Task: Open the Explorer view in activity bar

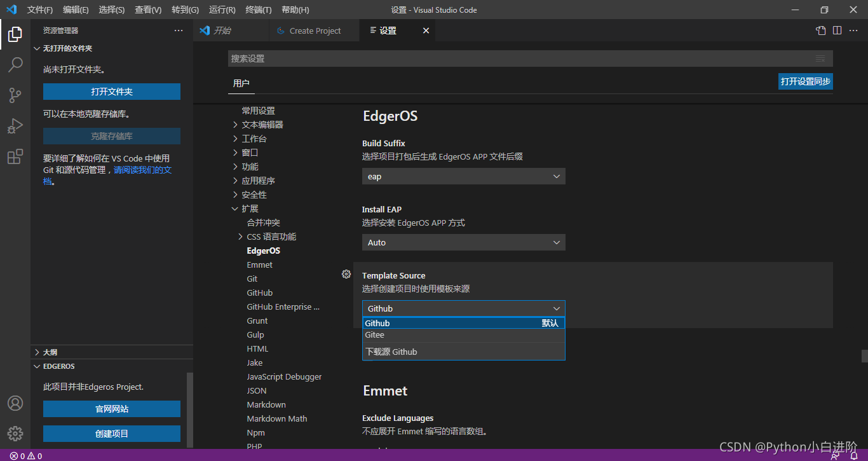Action: pos(15,34)
